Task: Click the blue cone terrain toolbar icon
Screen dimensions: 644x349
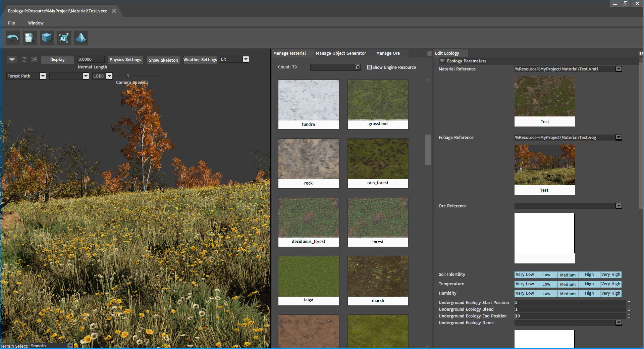Action: [81, 38]
